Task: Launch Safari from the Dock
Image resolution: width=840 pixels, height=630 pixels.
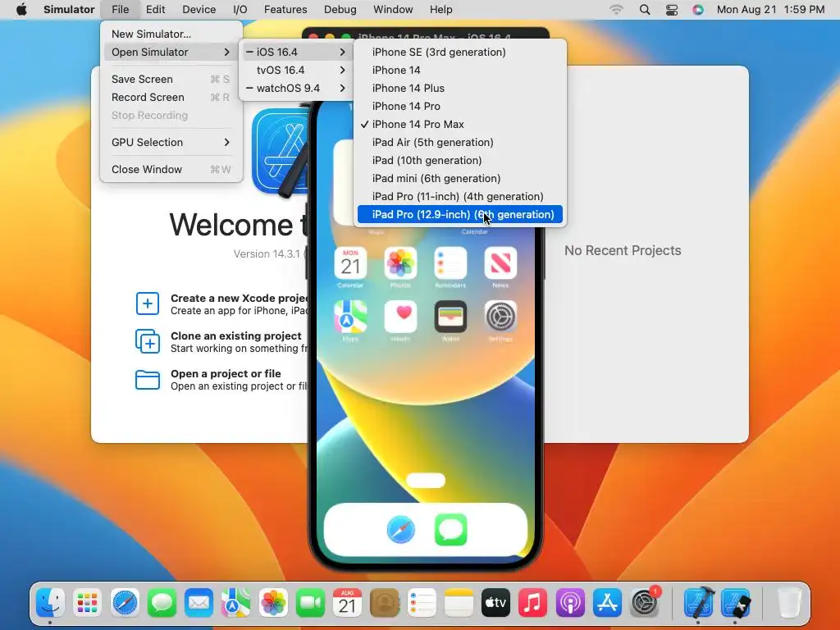Action: click(x=125, y=603)
